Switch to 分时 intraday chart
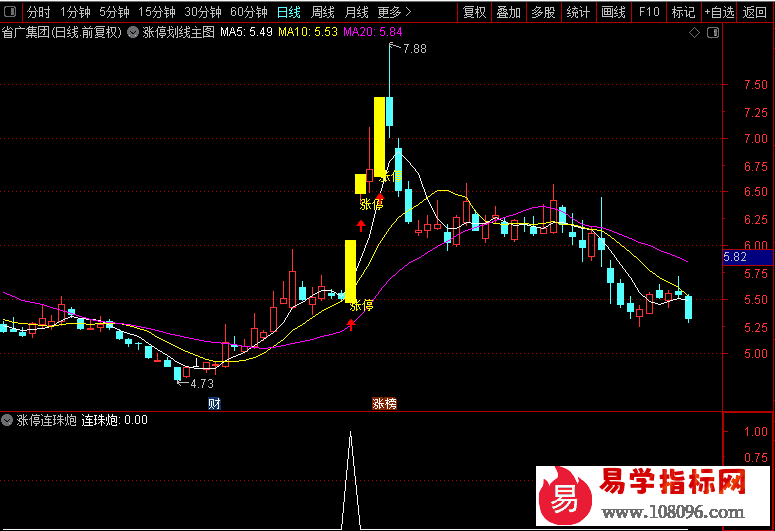 point(39,12)
